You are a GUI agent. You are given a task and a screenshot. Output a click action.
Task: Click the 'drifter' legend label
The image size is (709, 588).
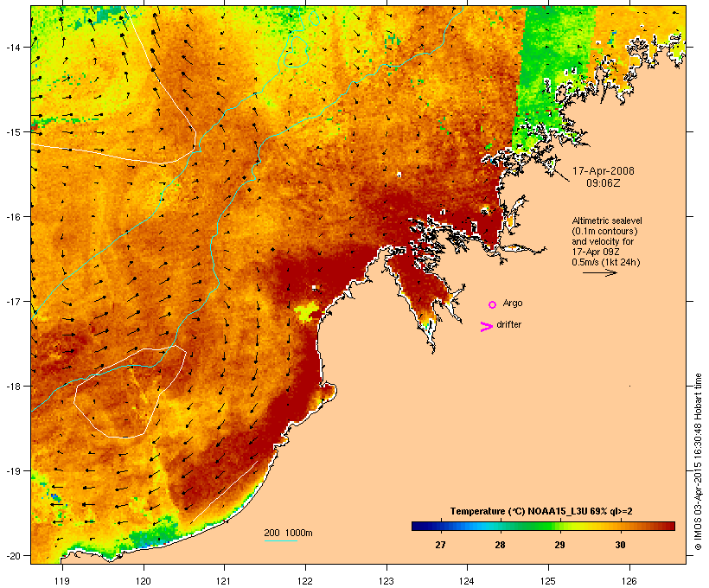click(x=508, y=324)
